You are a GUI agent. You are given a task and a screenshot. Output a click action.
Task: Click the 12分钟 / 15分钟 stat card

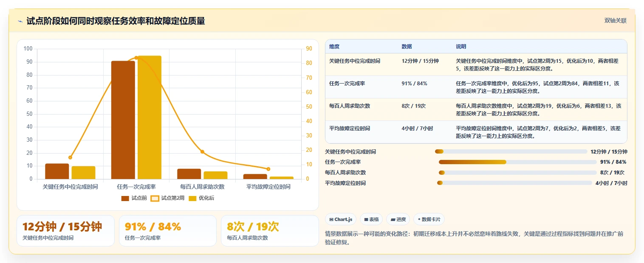pyautogui.click(x=66, y=231)
